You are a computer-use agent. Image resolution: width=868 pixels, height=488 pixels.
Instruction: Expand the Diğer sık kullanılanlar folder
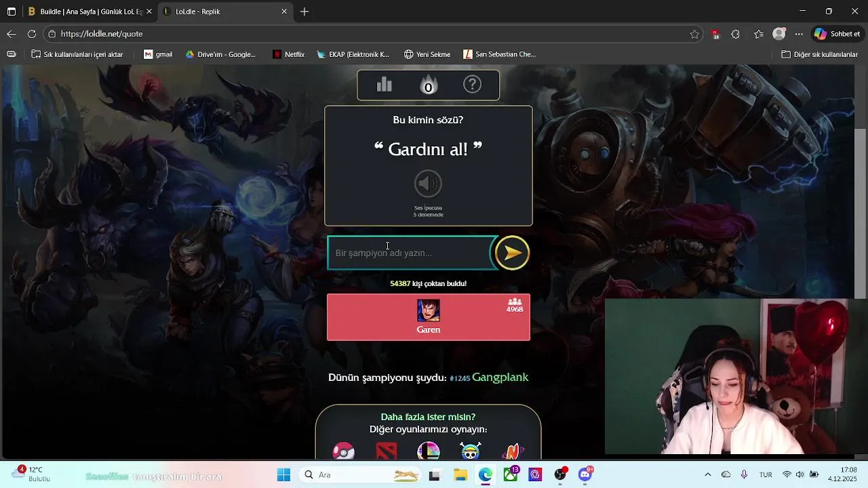click(819, 54)
